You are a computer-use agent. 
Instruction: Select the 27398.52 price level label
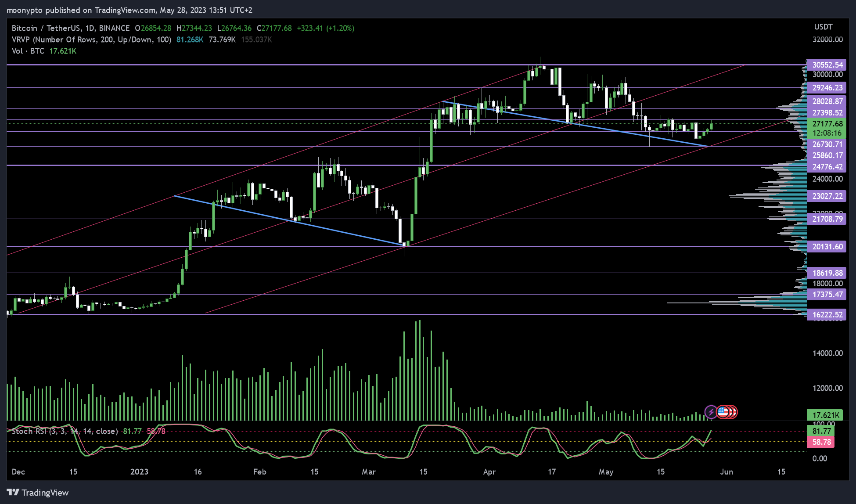[x=827, y=112]
